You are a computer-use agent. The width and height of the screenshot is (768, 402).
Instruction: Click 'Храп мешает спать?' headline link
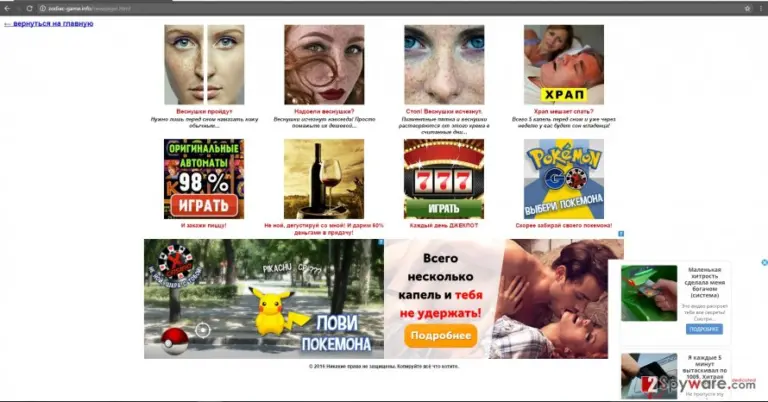click(564, 112)
